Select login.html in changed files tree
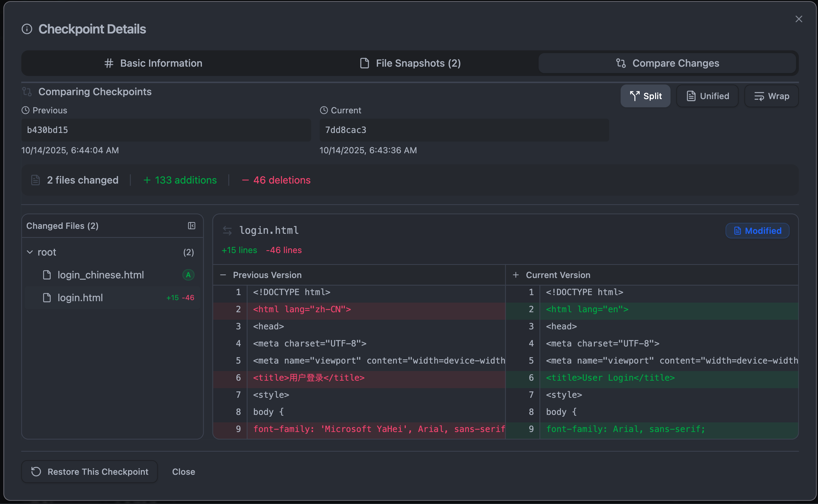The image size is (818, 504). point(80,298)
